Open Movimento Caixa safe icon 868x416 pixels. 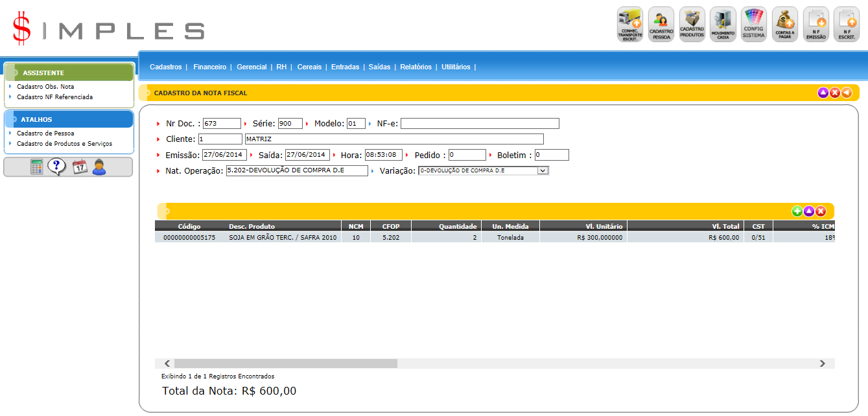(723, 25)
